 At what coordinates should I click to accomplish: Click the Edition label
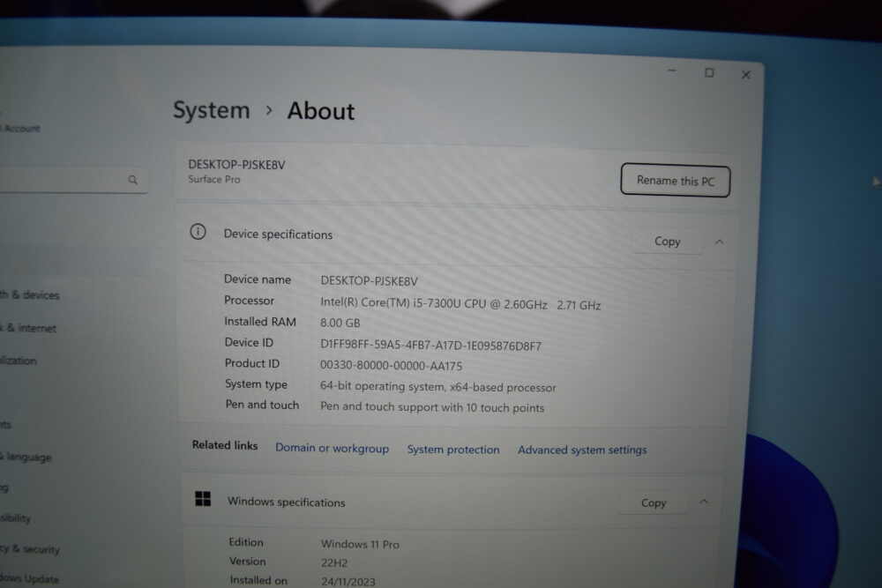point(246,542)
